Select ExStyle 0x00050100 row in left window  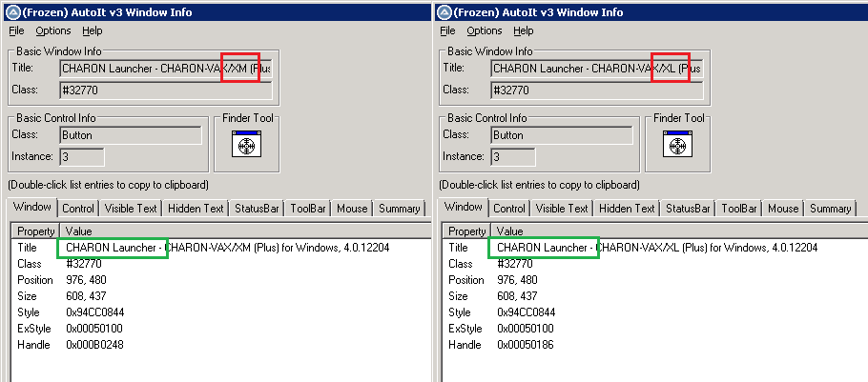click(x=221, y=329)
